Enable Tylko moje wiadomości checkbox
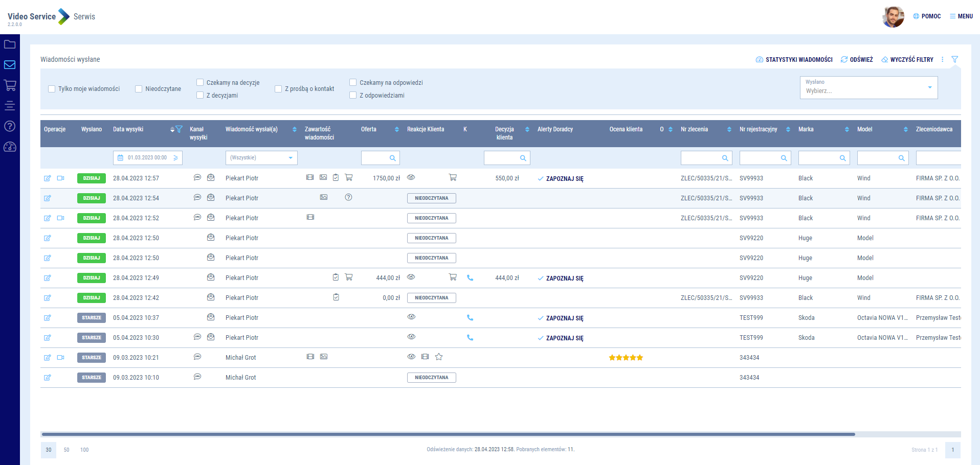 coord(52,89)
